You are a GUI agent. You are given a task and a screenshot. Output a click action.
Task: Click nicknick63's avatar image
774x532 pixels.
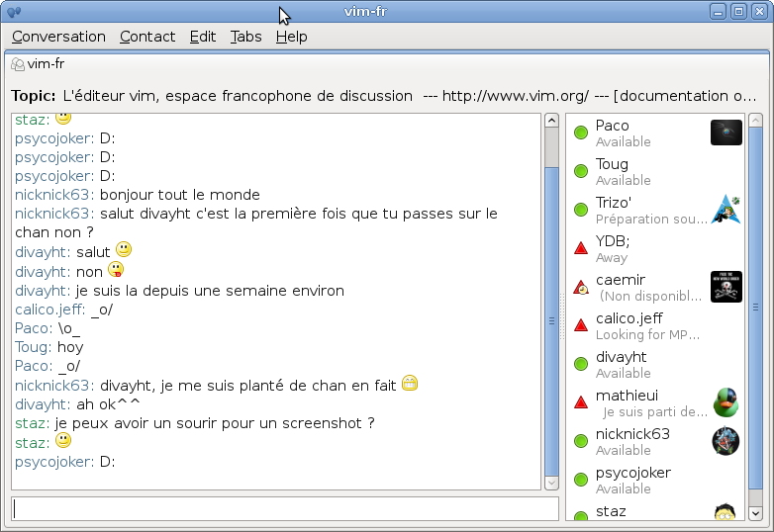click(726, 441)
